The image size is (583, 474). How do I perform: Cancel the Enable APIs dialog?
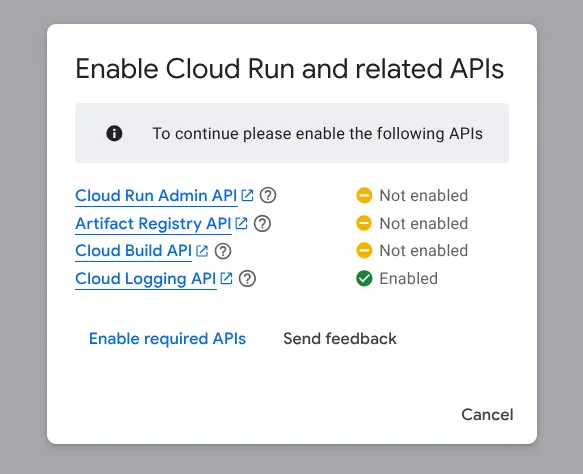pyautogui.click(x=487, y=415)
